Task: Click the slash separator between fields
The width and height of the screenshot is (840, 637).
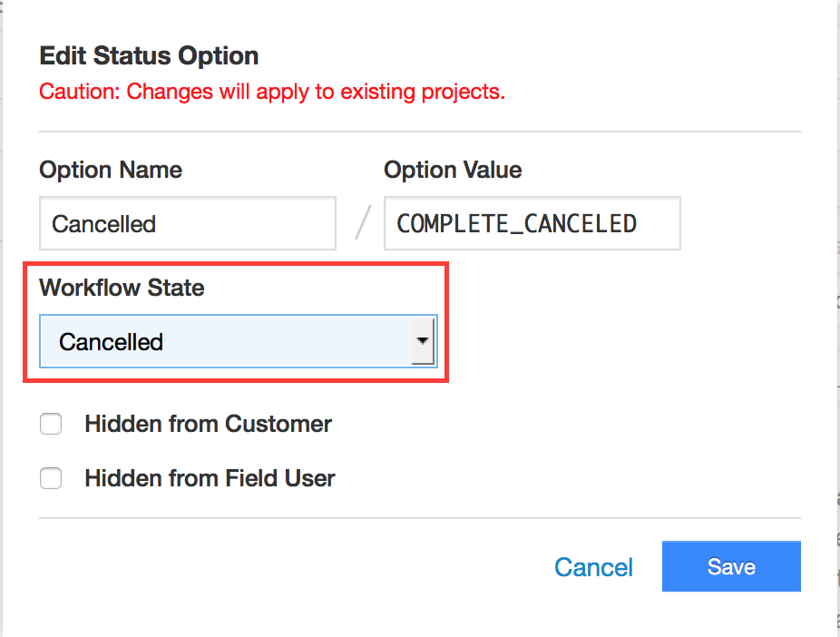Action: [363, 223]
